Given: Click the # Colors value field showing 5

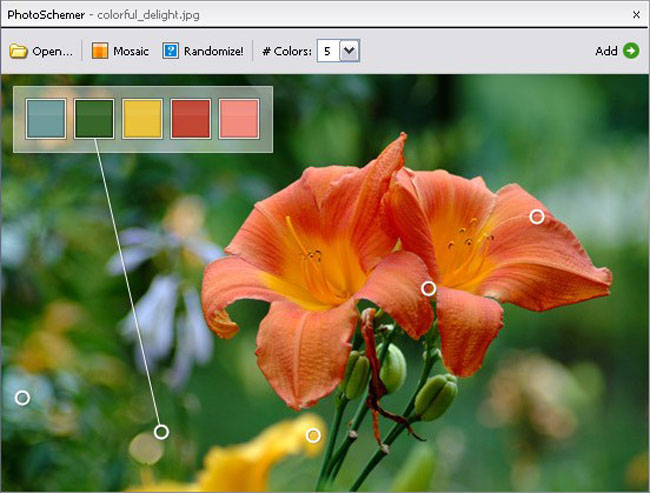Looking at the screenshot, I should 328,51.
